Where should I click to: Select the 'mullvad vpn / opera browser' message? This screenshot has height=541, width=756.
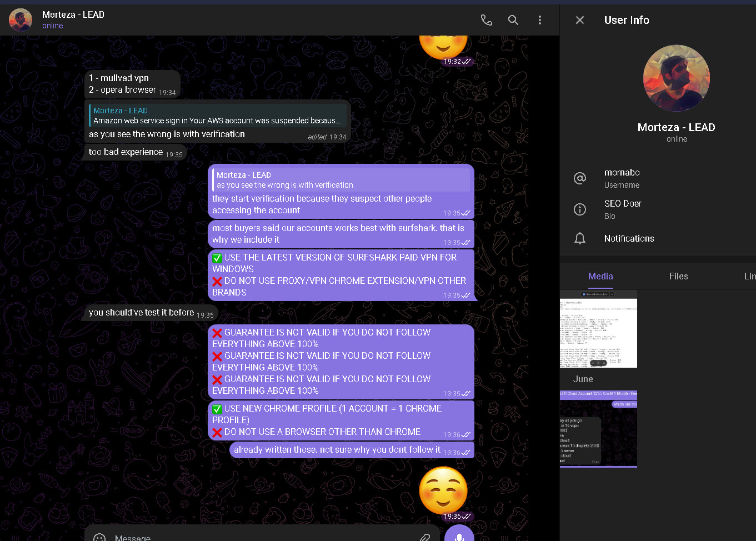click(132, 84)
